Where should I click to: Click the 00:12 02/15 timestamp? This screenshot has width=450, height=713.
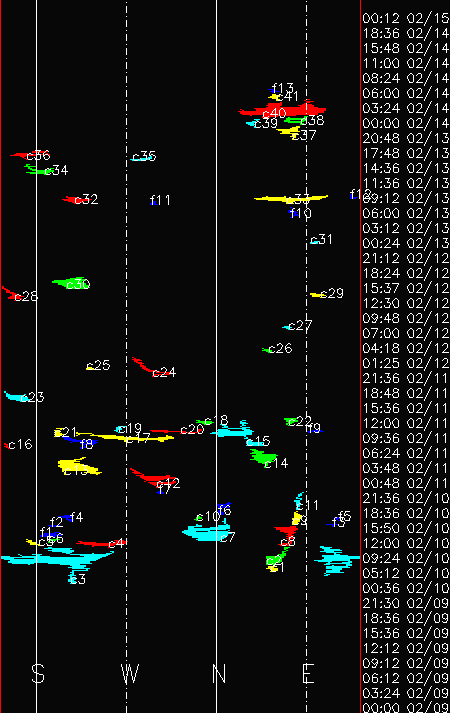click(405, 19)
